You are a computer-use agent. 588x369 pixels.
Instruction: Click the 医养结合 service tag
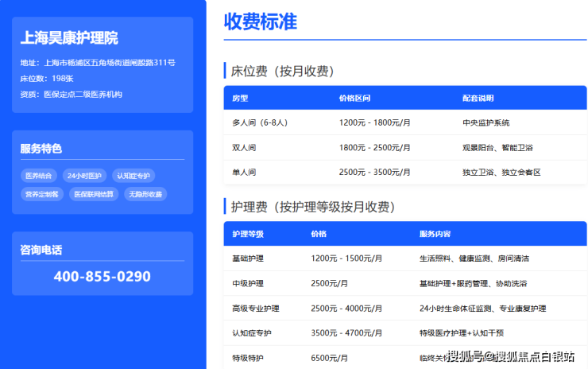[x=39, y=175]
